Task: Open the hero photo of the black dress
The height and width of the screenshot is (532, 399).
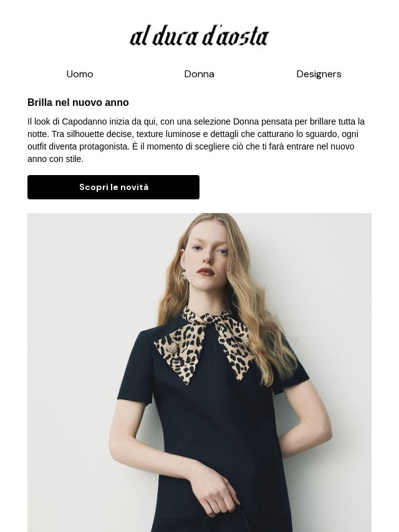Action: point(199,372)
